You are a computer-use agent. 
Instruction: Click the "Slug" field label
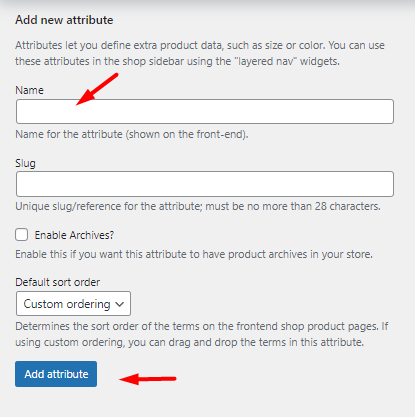[25, 163]
